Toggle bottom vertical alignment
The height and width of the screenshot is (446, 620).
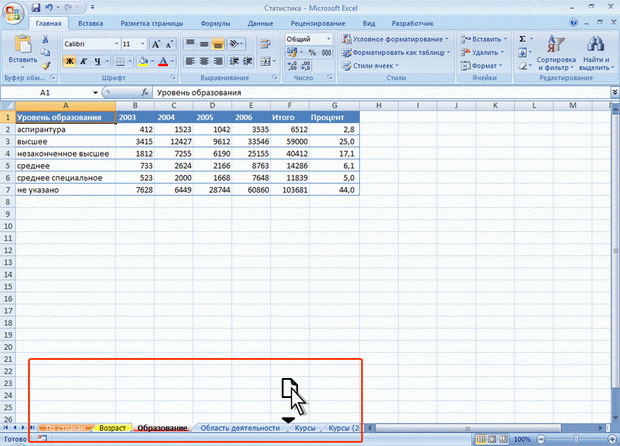click(x=218, y=43)
